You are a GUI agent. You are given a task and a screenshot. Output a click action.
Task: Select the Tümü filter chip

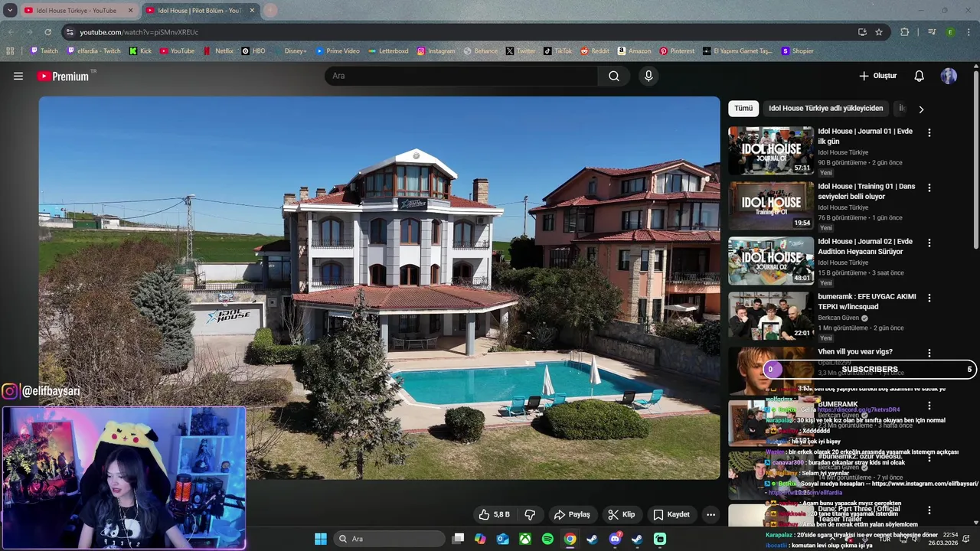click(x=743, y=109)
